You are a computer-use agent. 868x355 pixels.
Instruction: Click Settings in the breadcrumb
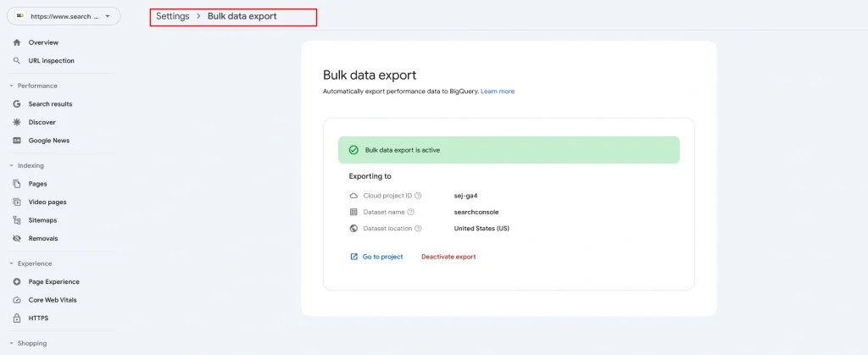(x=173, y=17)
